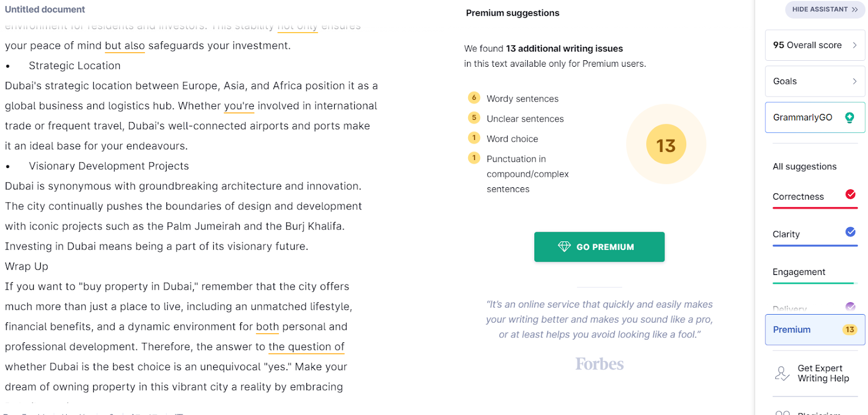Click the large 13 issues circle

[x=666, y=145]
